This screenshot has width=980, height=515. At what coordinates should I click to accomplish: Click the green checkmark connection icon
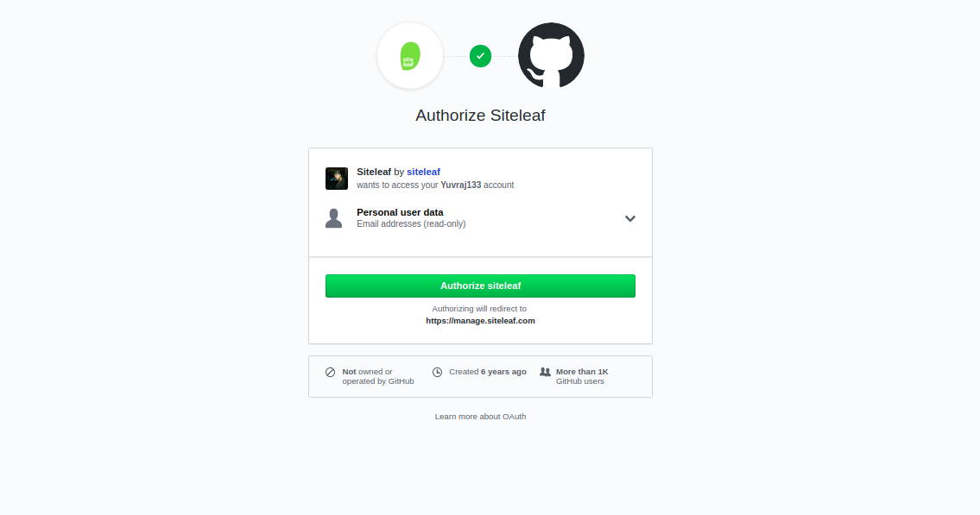pyautogui.click(x=480, y=55)
